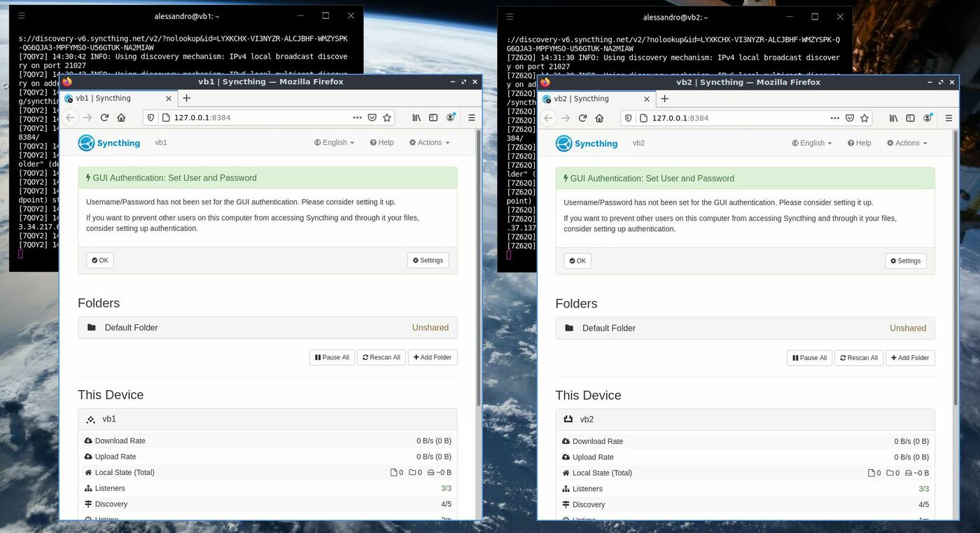This screenshot has height=533, width=980.
Task: Open new tab in vb2 Firefox window
Action: (x=664, y=99)
